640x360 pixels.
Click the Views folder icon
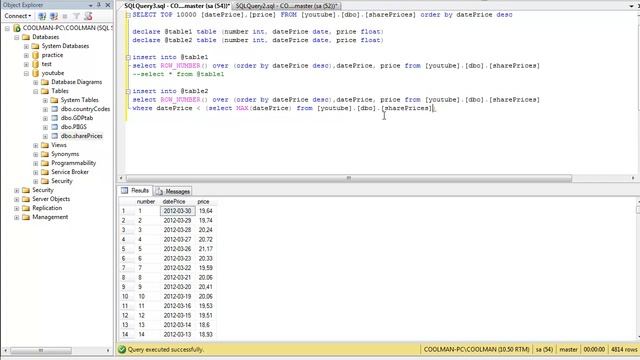[x=45, y=145]
